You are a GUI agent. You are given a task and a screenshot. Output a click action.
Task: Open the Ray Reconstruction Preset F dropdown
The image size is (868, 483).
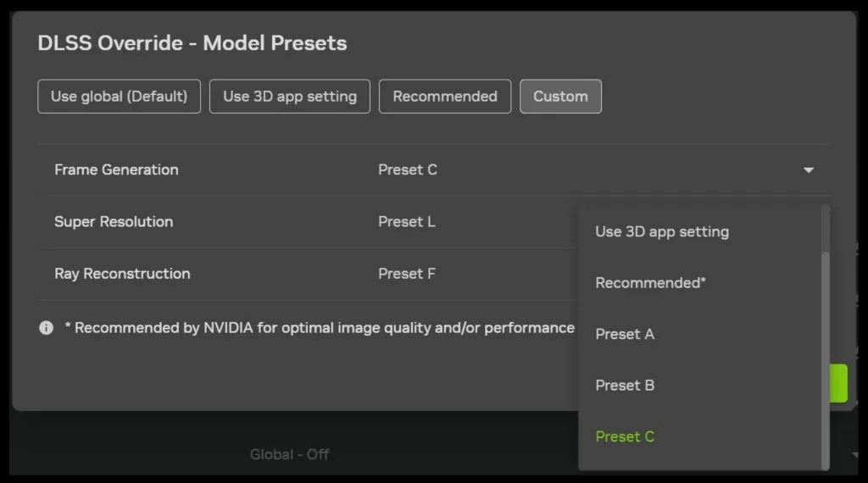406,274
